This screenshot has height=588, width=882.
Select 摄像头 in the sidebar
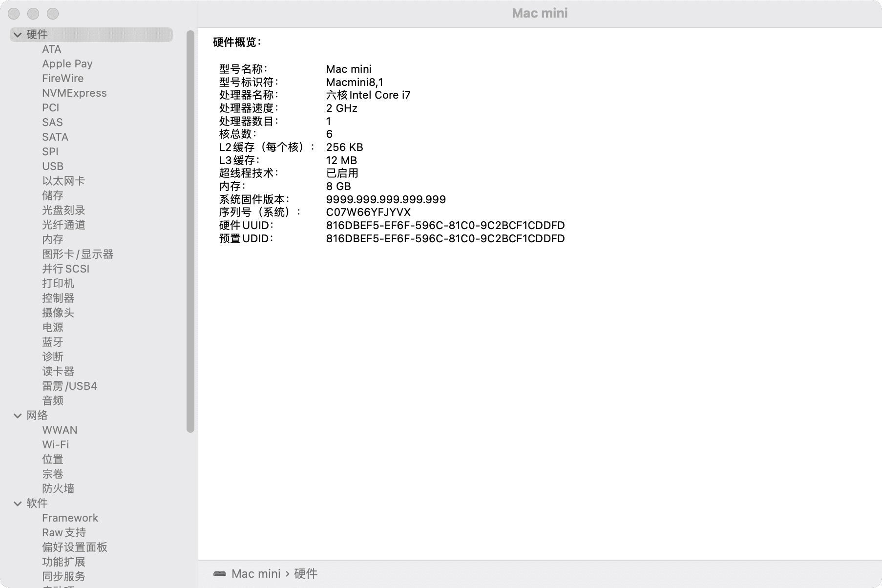(x=58, y=313)
